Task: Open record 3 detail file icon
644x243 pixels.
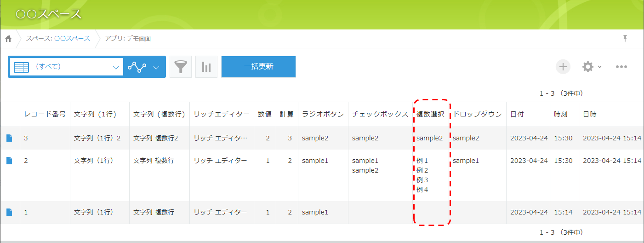Action: pyautogui.click(x=10, y=138)
